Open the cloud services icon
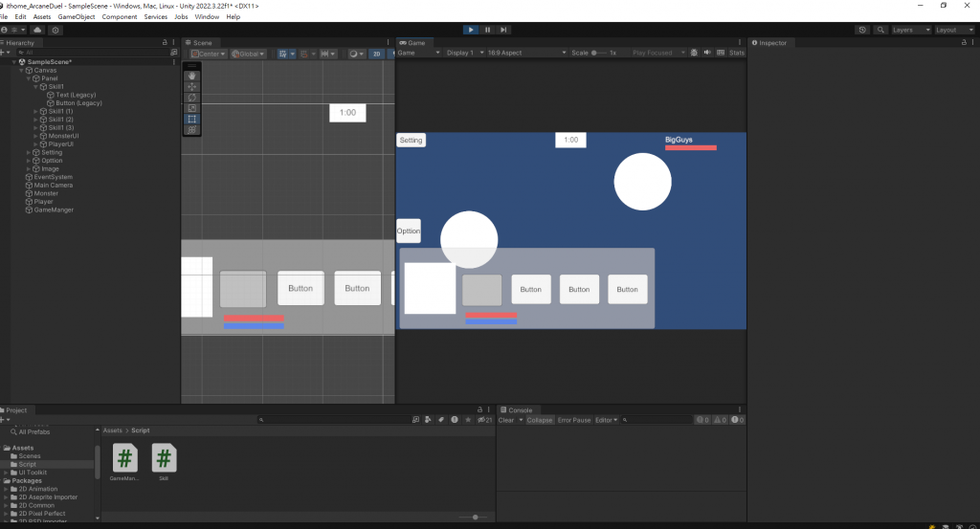 pyautogui.click(x=37, y=30)
